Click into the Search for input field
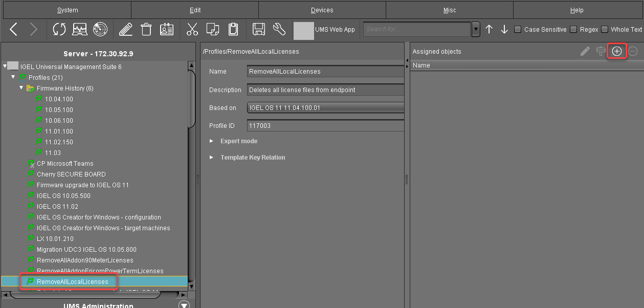This screenshot has width=644, height=308. click(417, 30)
